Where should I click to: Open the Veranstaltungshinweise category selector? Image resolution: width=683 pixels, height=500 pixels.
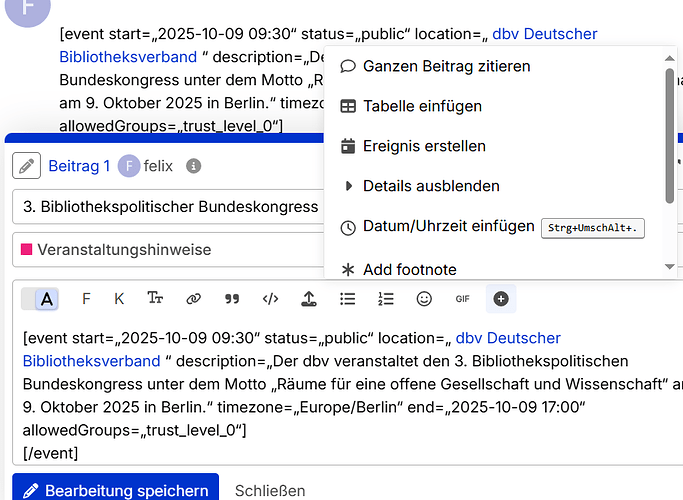tap(170, 250)
